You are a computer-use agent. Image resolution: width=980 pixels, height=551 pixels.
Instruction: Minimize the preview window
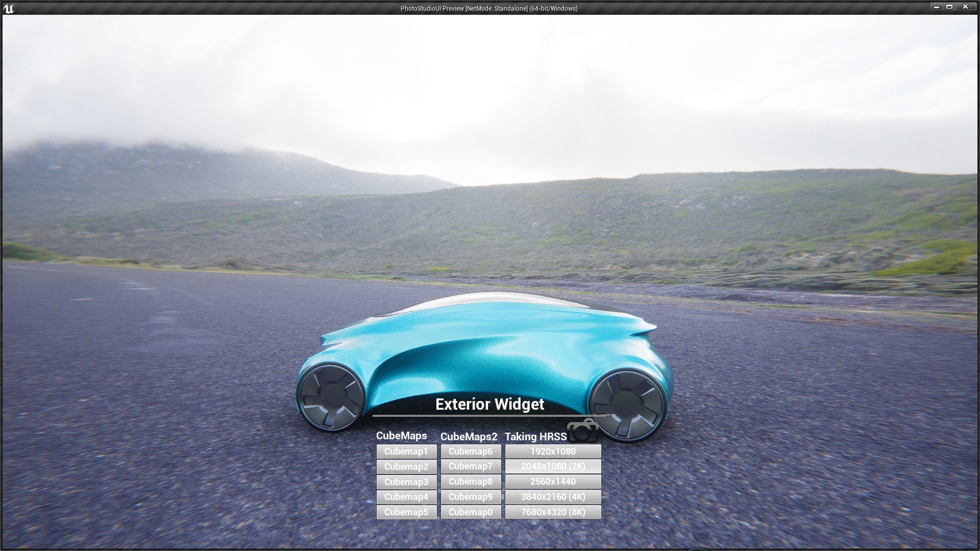pos(936,7)
